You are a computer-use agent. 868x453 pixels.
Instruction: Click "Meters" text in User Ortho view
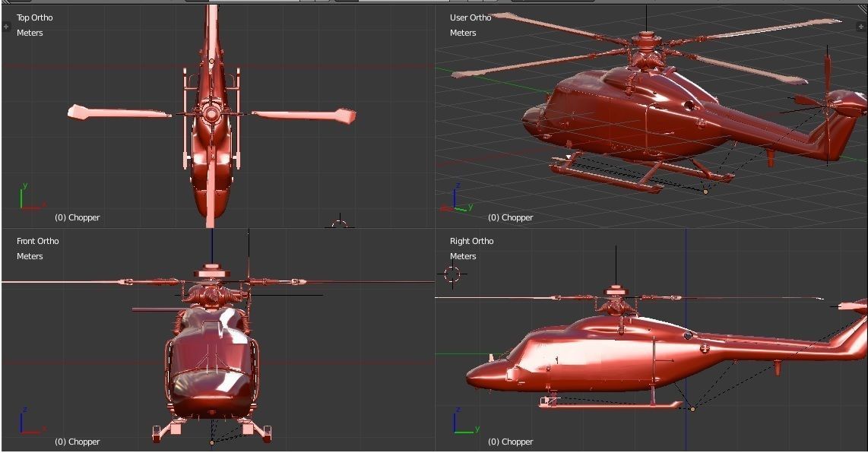coord(463,33)
